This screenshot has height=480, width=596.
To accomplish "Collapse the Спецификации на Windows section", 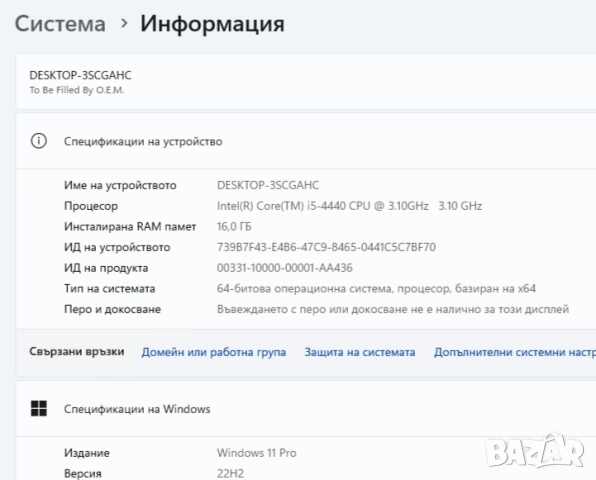I will coord(306,409).
